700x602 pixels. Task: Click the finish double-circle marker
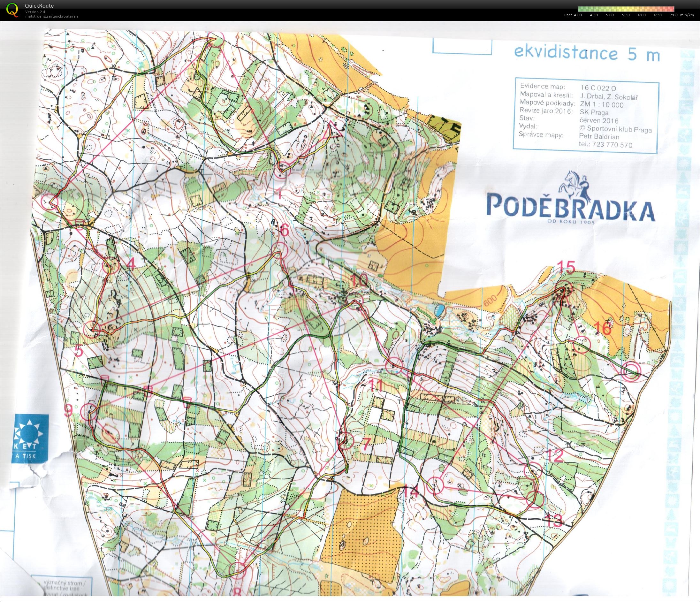pyautogui.click(x=631, y=371)
